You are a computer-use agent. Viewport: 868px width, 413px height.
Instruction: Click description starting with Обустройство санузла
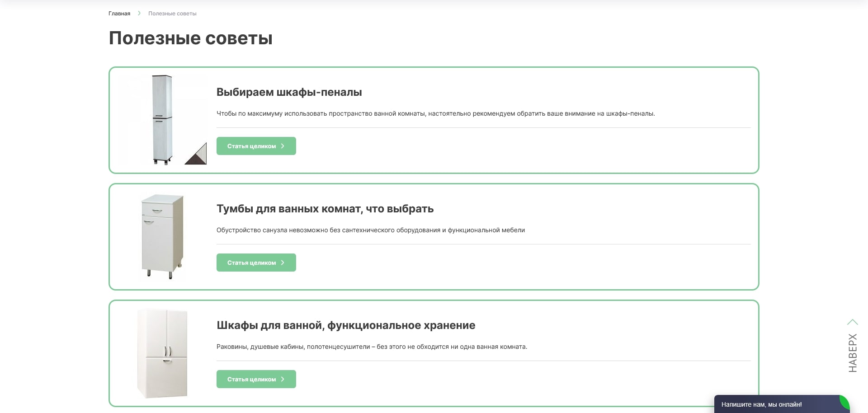370,230
